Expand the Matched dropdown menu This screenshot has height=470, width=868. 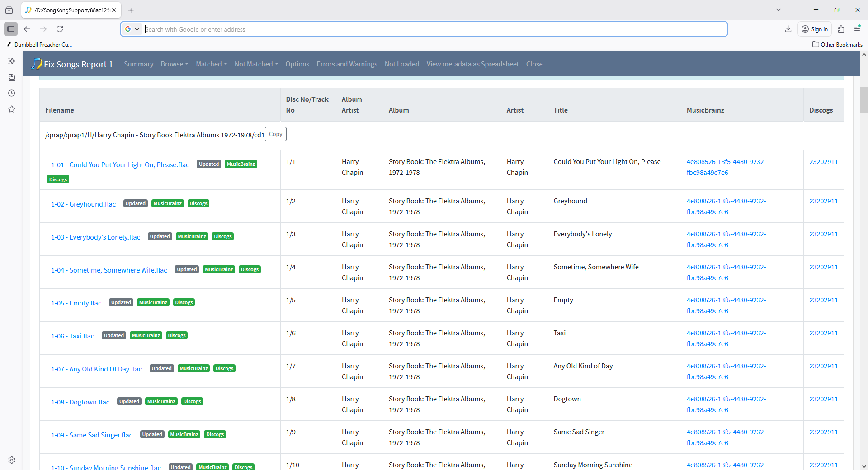click(211, 64)
